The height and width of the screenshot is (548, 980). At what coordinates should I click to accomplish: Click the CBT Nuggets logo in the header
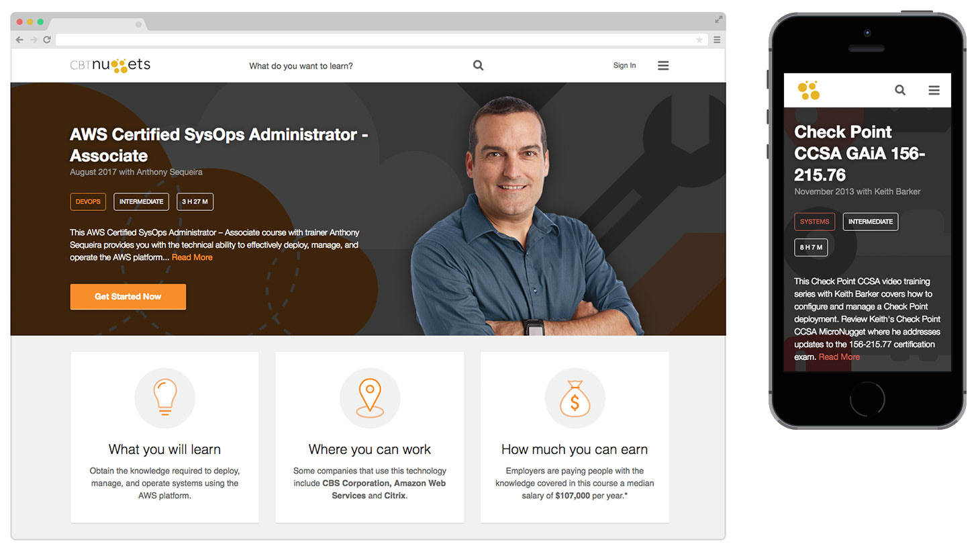coord(110,65)
